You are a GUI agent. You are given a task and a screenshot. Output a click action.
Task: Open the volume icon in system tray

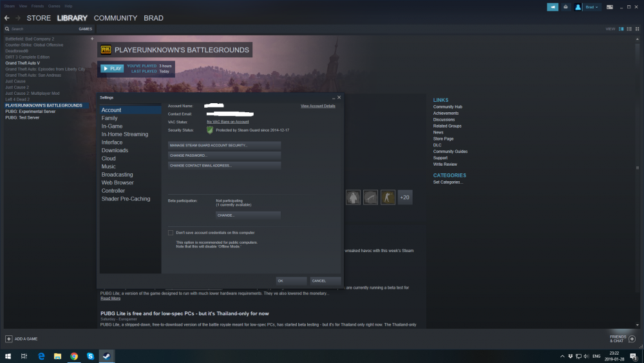tap(586, 356)
